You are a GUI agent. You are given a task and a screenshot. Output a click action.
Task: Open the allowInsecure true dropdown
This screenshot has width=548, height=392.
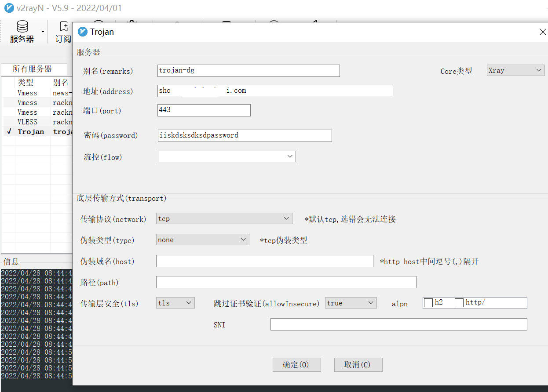[351, 303]
